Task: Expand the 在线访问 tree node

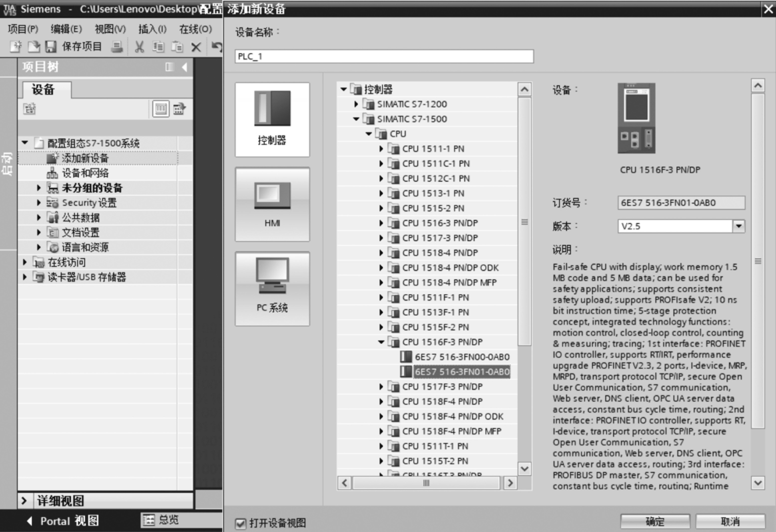Action: pos(24,262)
